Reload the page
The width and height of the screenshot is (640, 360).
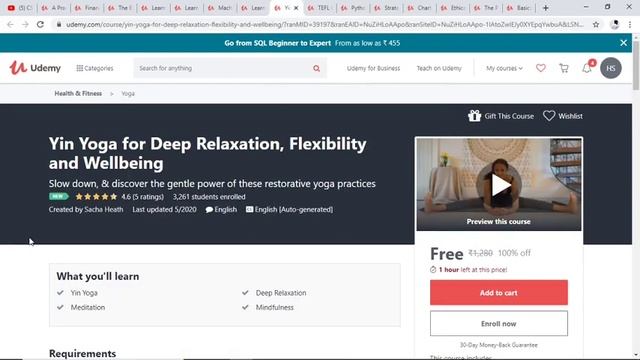coord(40,24)
